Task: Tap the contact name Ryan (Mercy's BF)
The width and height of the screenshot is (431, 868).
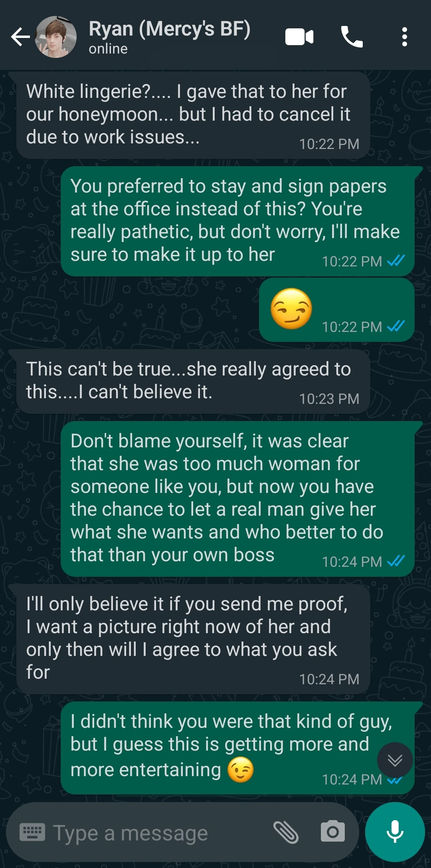Action: 170,29
